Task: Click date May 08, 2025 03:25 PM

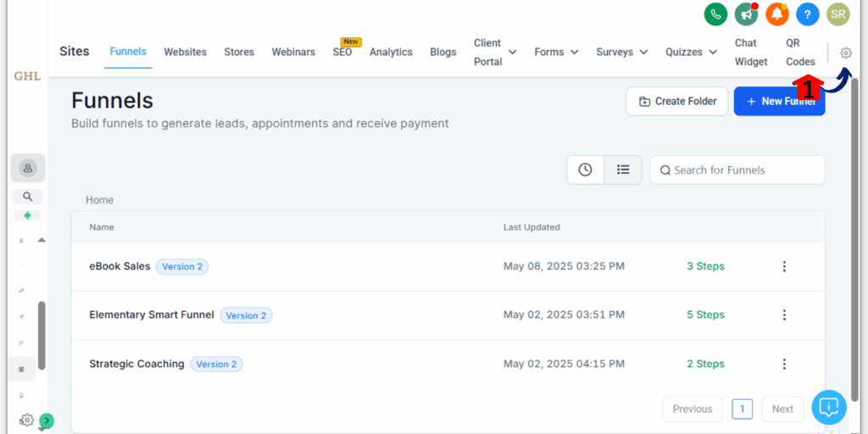Action: point(564,266)
